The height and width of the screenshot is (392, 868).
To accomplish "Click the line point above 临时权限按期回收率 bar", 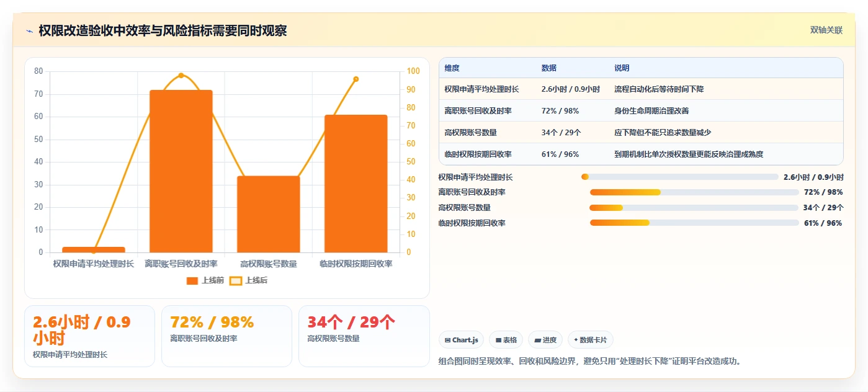I will [x=356, y=79].
